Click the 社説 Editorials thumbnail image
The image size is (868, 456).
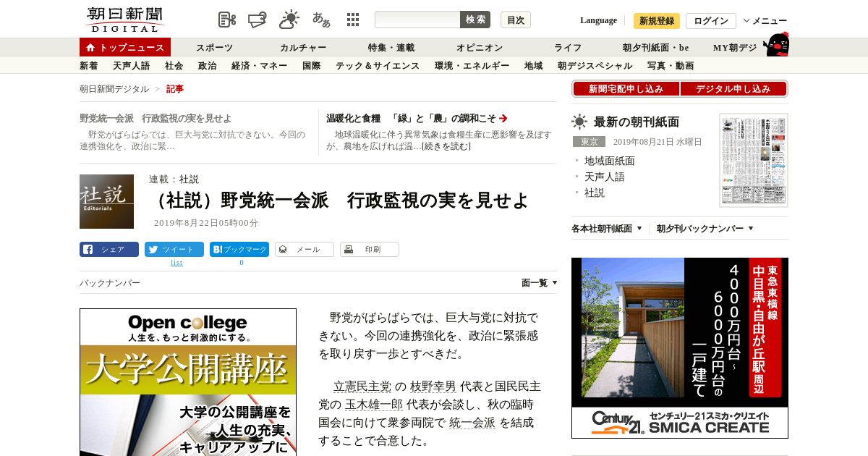click(106, 201)
